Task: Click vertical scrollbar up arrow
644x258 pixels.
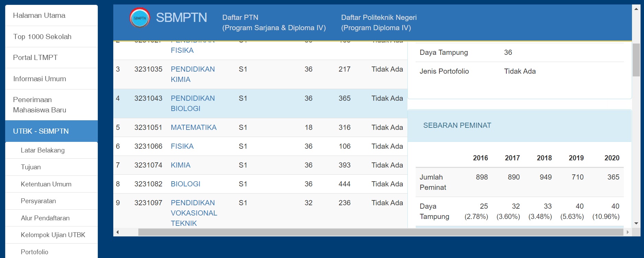Action: point(636,9)
